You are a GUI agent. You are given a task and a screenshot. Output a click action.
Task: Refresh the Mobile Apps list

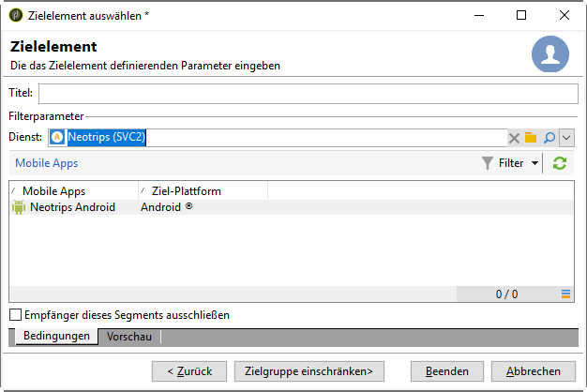pyautogui.click(x=560, y=163)
